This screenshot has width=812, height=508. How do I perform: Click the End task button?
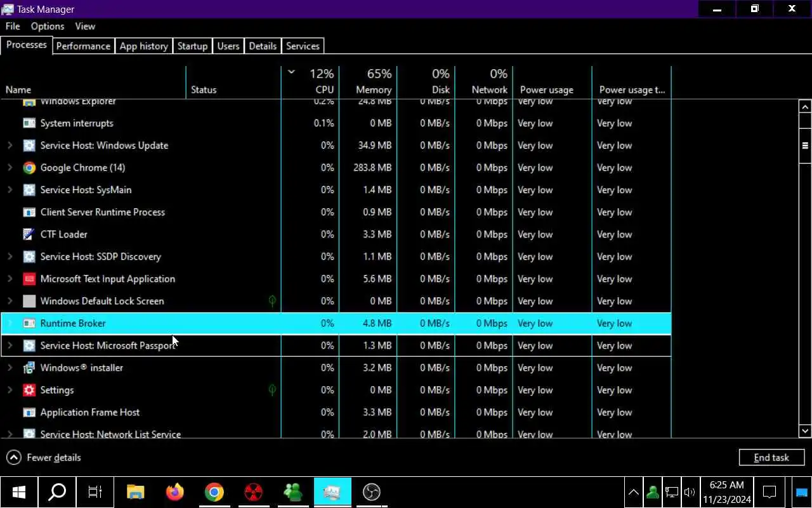(771, 457)
